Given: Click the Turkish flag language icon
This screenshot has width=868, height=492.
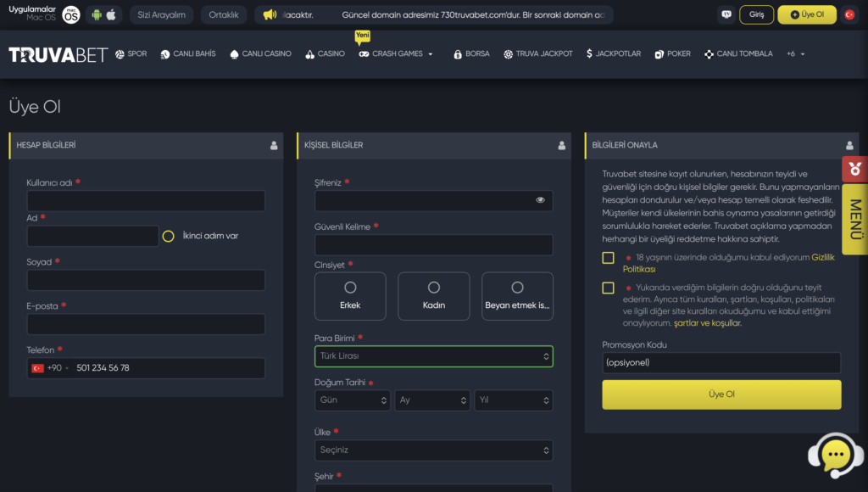Looking at the screenshot, I should pos(848,14).
